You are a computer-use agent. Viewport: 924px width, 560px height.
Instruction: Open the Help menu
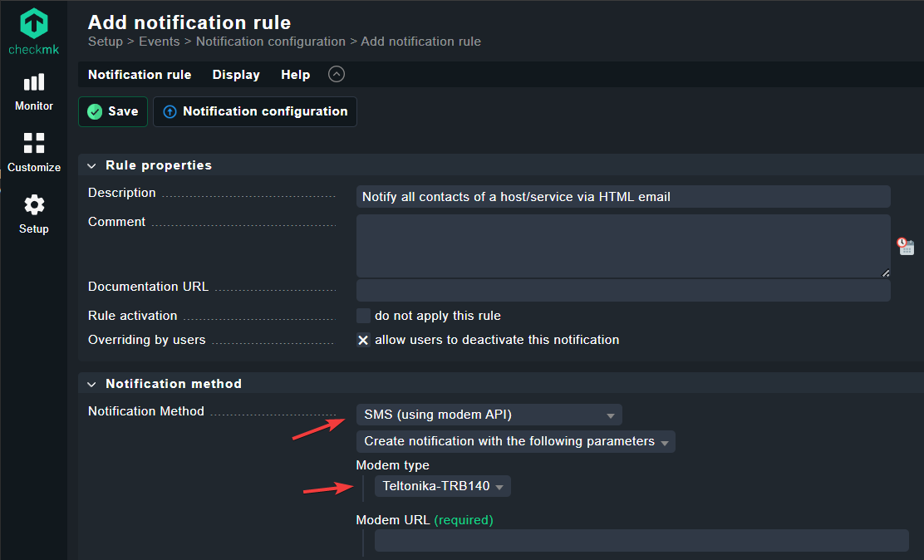coord(295,75)
